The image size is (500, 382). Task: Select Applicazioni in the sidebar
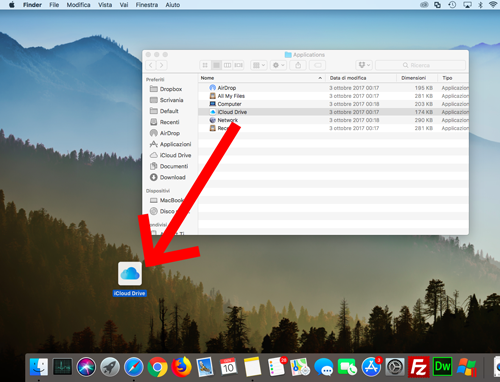click(175, 144)
